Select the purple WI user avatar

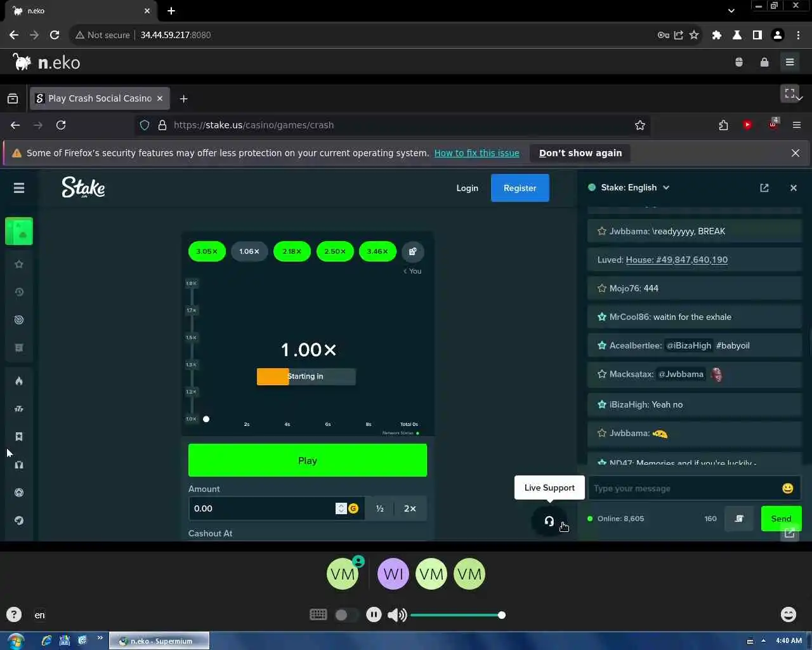coord(393,574)
